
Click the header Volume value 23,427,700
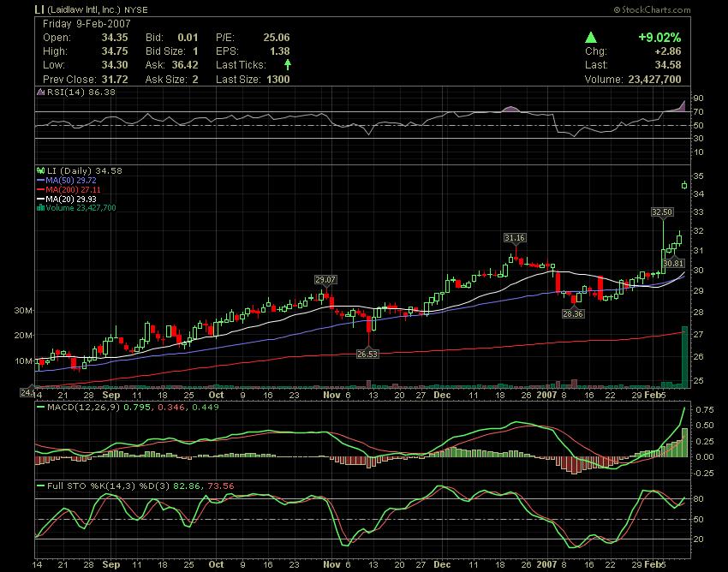[654, 80]
